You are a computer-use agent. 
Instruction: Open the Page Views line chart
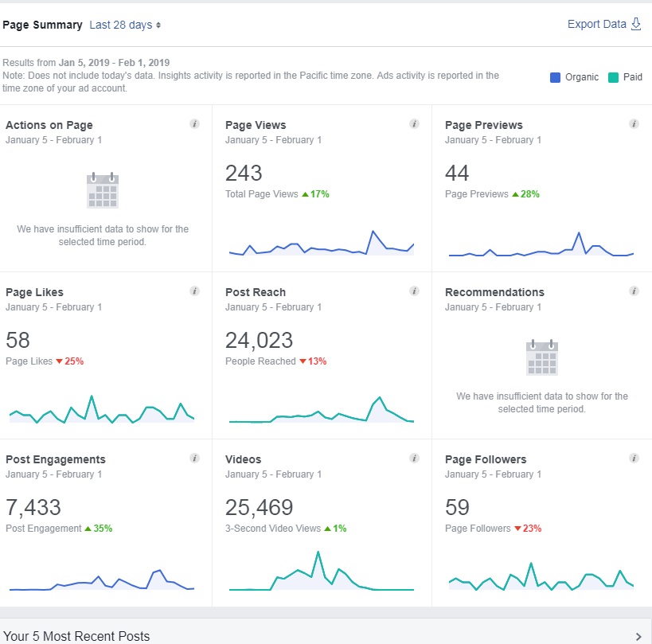pyautogui.click(x=322, y=244)
